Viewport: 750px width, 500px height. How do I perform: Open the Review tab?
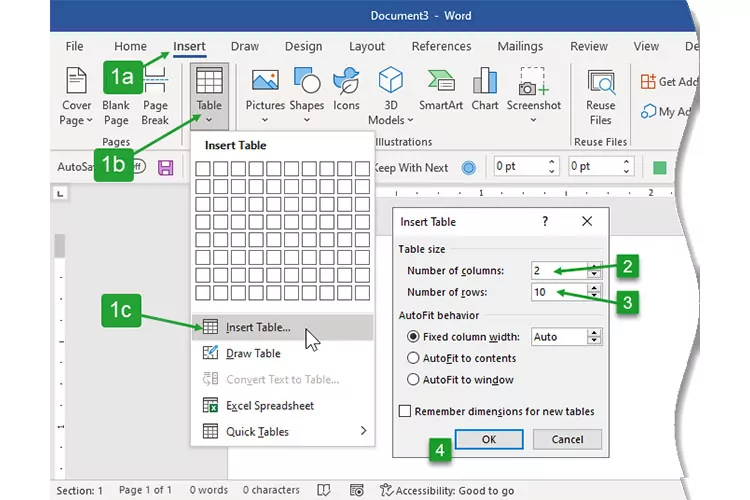coord(588,46)
